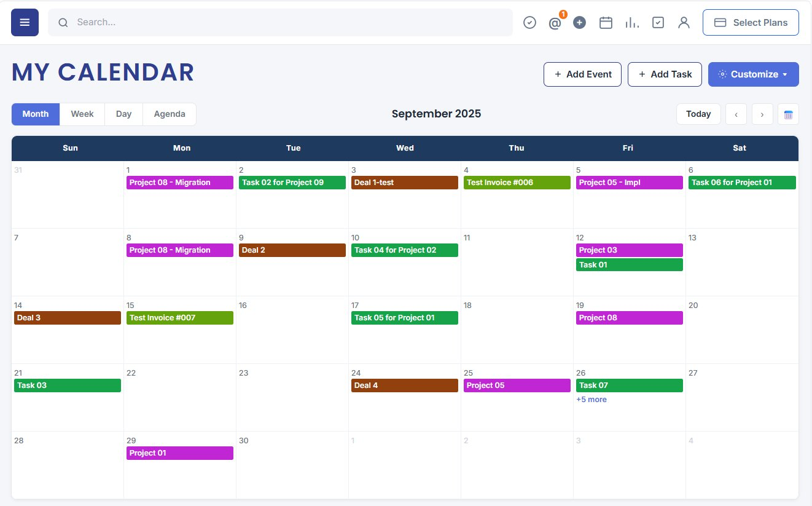
Task: Select the date number 16
Action: [x=243, y=305]
